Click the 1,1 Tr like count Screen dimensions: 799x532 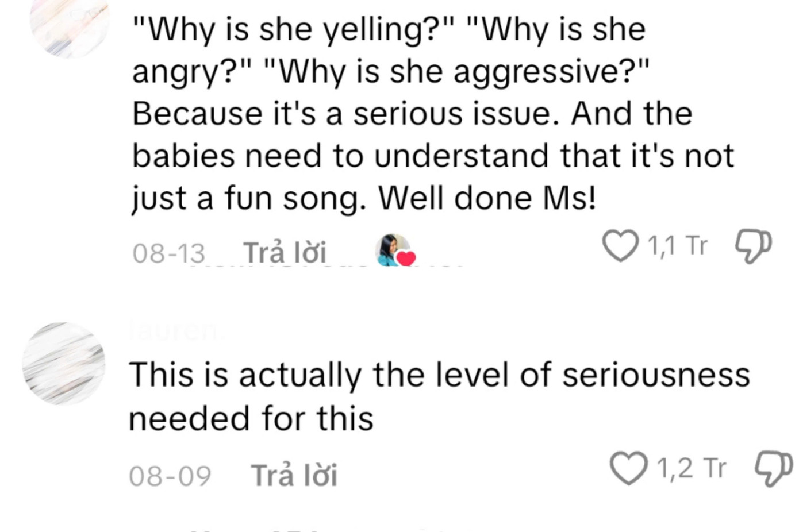coord(677,246)
